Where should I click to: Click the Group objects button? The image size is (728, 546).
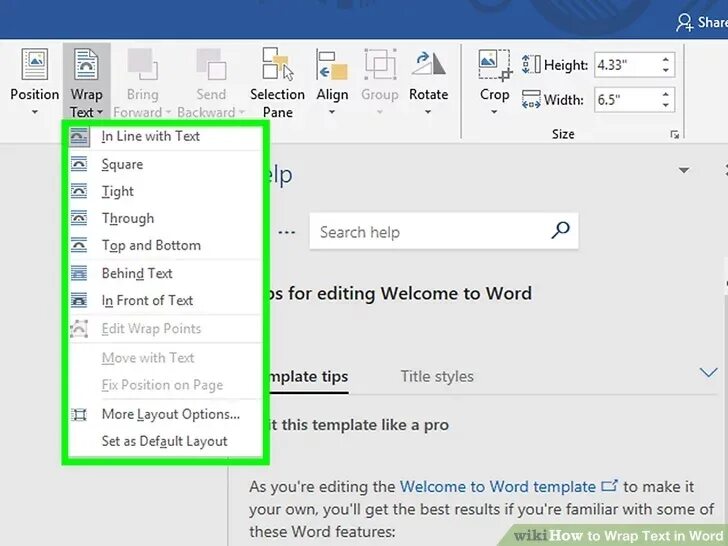click(x=379, y=81)
